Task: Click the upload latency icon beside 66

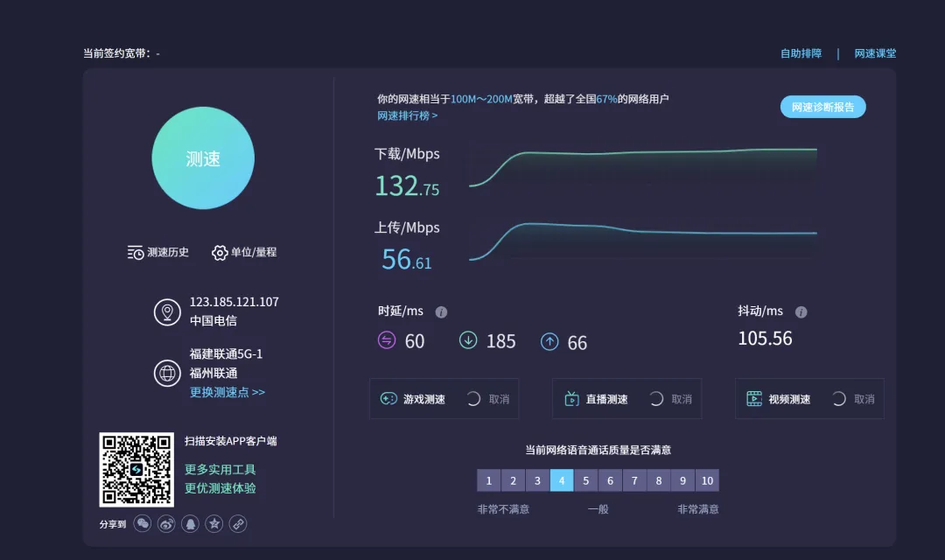Action: pos(549,342)
